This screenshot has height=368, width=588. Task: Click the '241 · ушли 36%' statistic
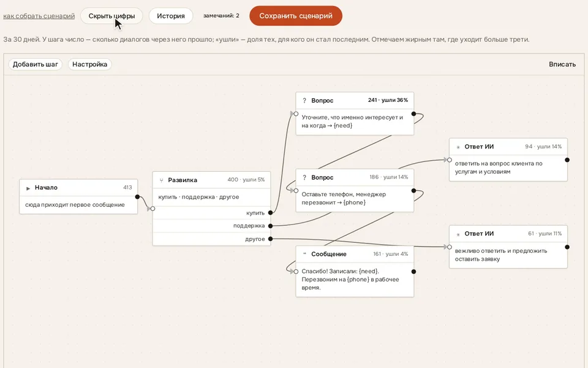[x=388, y=100]
